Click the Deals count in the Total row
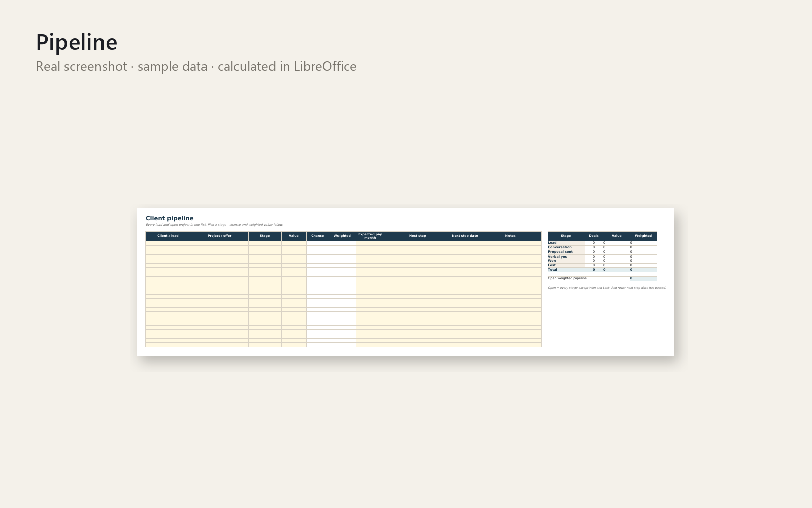Viewport: 812px width, 508px height. point(594,270)
